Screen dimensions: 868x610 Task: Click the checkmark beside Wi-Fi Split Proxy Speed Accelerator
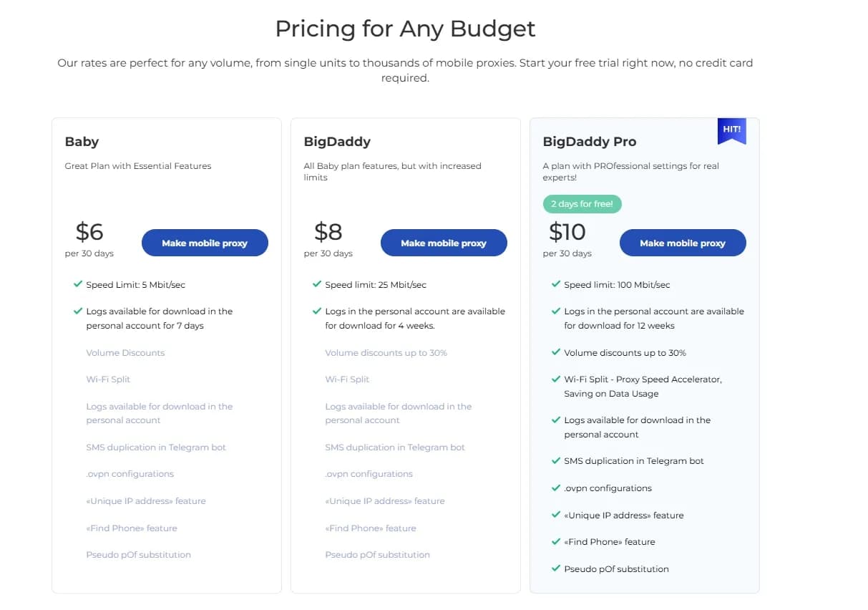coord(556,379)
